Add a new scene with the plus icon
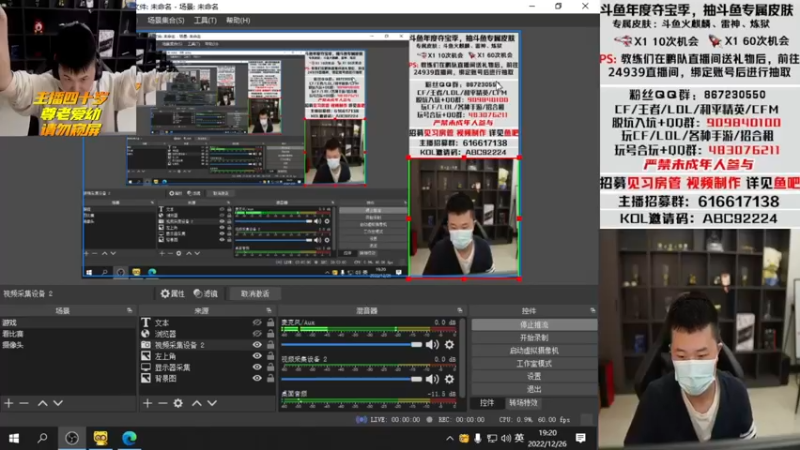The height and width of the screenshot is (450, 800). click(9, 403)
